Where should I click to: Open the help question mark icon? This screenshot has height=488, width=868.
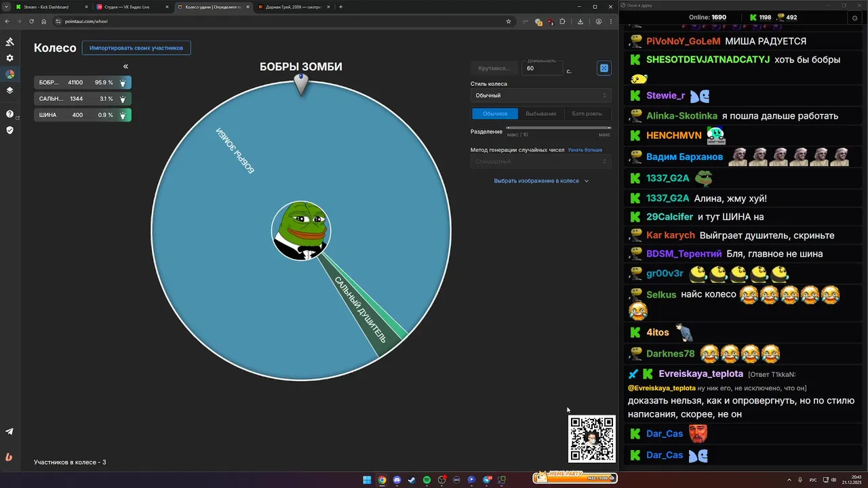click(9, 114)
